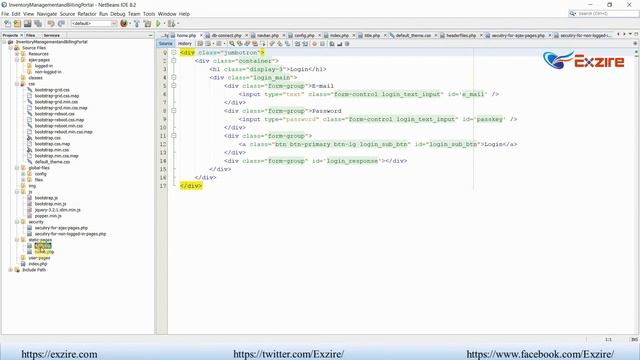Switch to the config.php editor tab

(x=304, y=36)
